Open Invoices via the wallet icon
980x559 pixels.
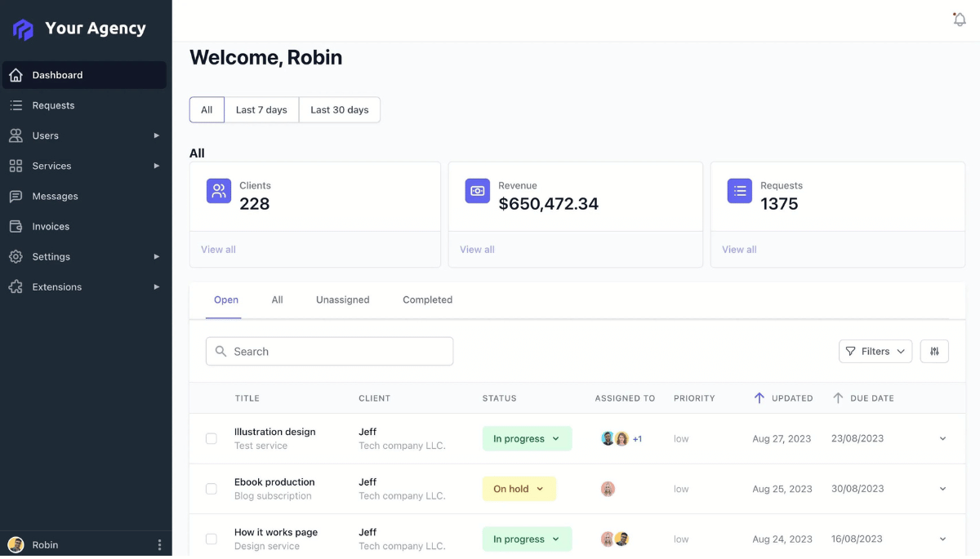[16, 227]
